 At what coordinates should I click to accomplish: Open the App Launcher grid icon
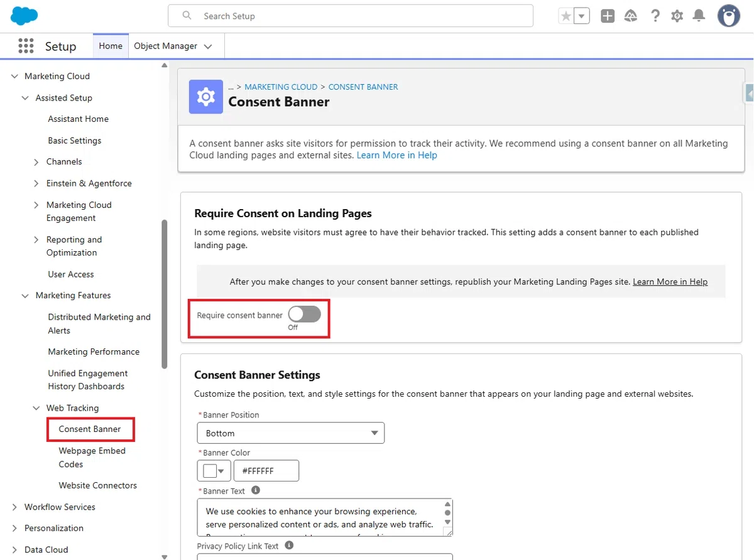pos(26,46)
